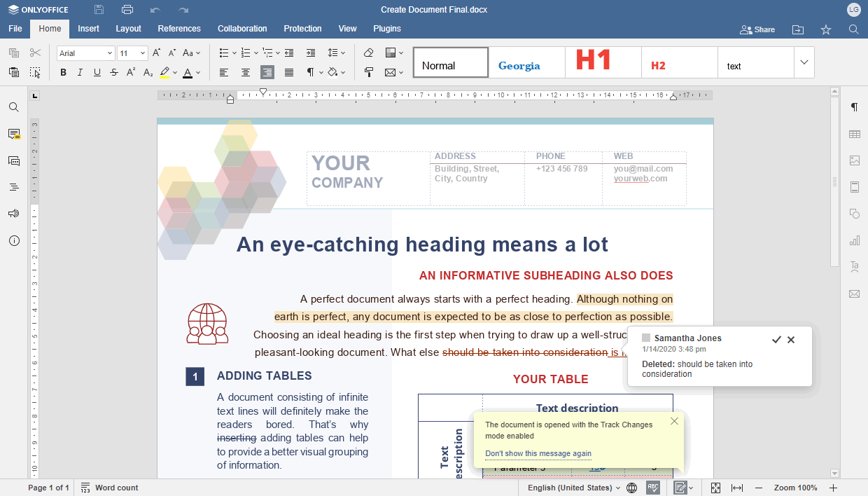Click the Print icon in title bar

127,10
